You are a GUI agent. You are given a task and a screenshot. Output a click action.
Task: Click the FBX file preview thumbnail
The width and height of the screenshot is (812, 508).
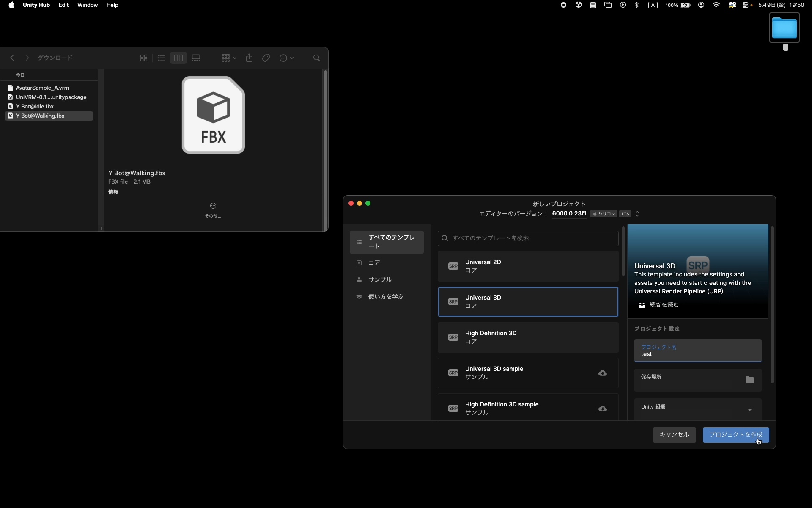point(213,115)
